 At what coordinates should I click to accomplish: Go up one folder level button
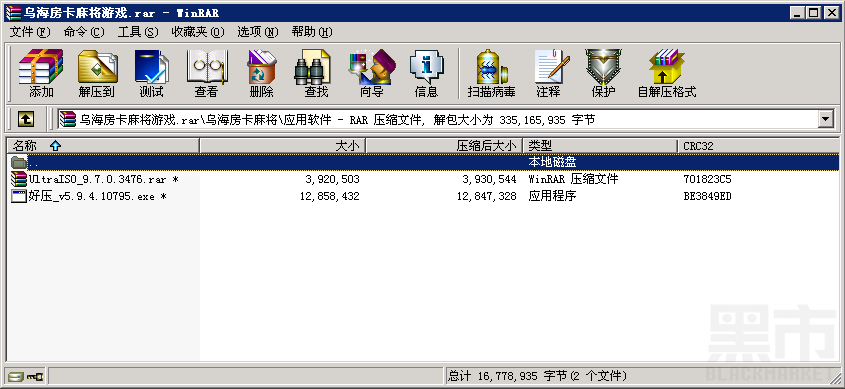(25, 119)
